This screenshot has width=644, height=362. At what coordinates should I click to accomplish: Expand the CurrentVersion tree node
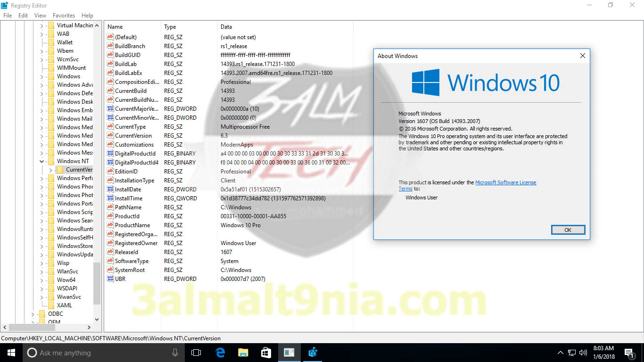[x=51, y=170]
